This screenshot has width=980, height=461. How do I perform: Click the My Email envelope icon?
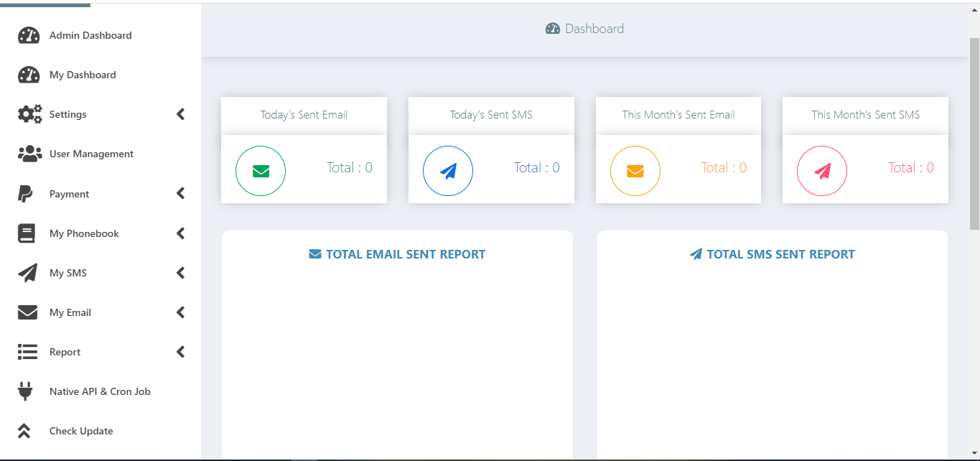click(27, 312)
